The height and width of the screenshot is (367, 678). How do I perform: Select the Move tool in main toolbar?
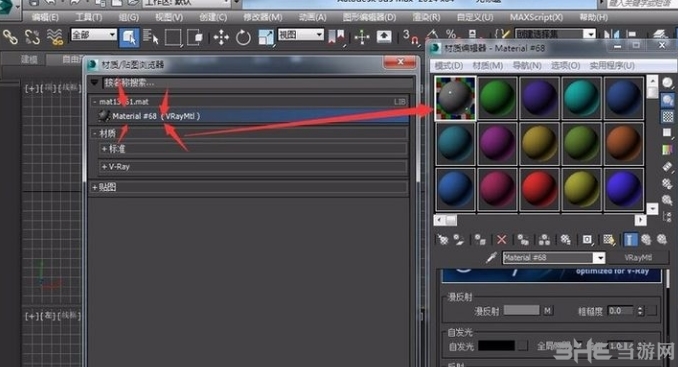coord(221,38)
